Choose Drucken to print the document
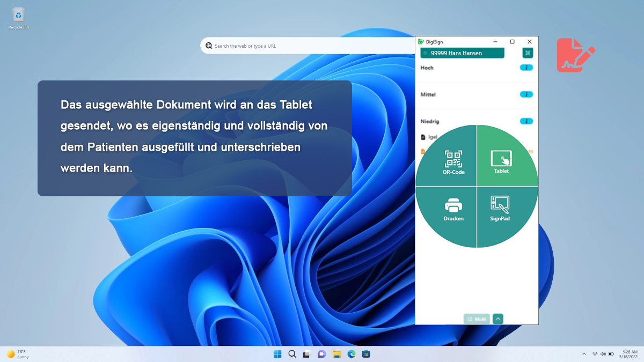This screenshot has width=644, height=362. pos(453,209)
